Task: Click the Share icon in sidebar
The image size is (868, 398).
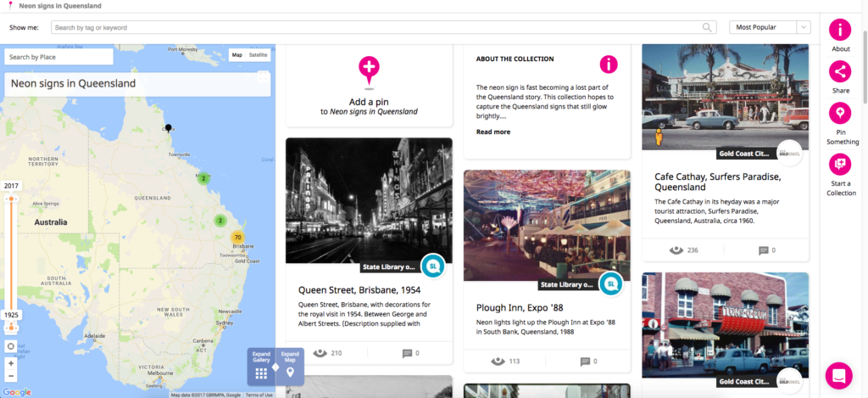Action: (840, 71)
